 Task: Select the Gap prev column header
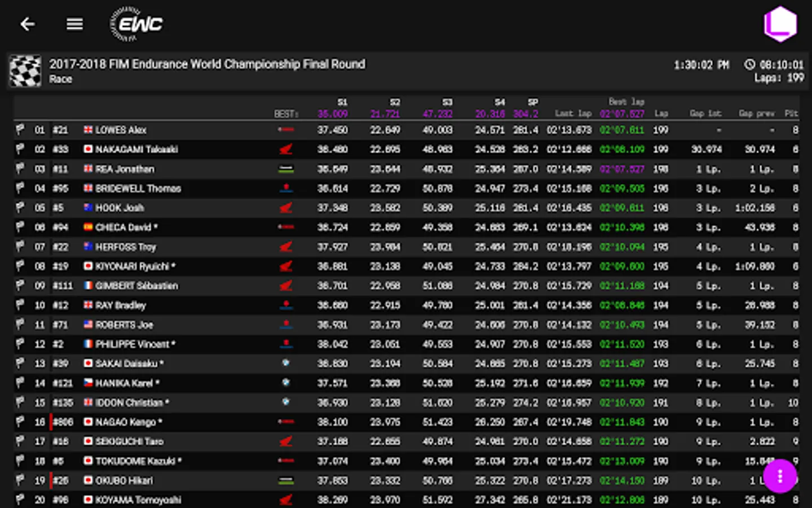pos(757,113)
